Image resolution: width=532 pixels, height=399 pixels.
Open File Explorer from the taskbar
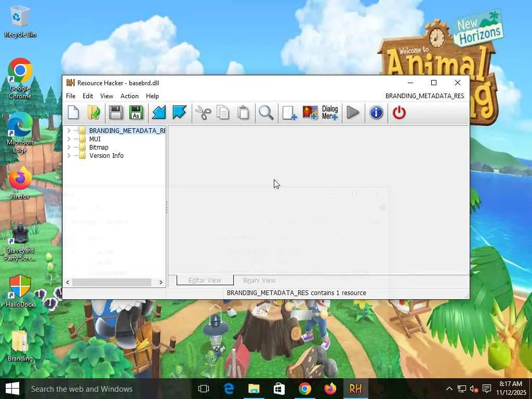point(254,389)
